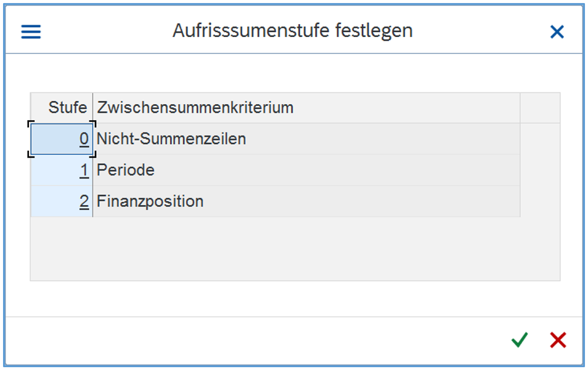
Task: Select the Nicht-Summenzeilen row text
Action: click(x=171, y=139)
